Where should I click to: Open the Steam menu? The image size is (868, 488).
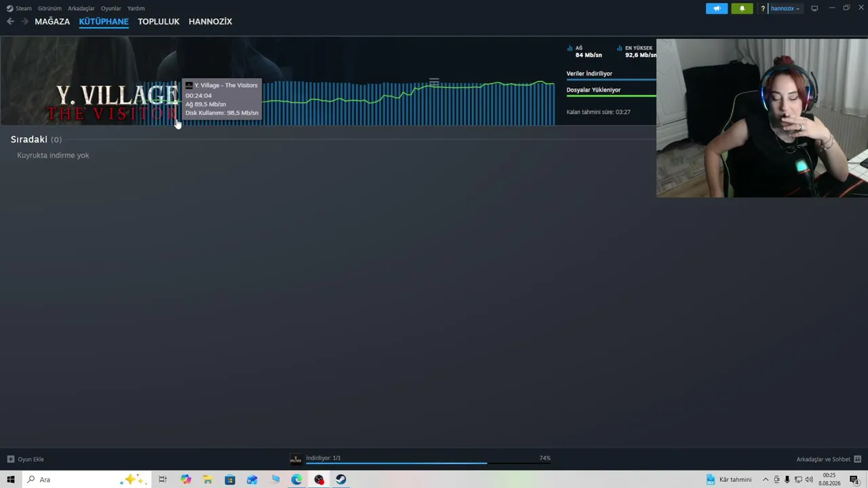(19, 8)
